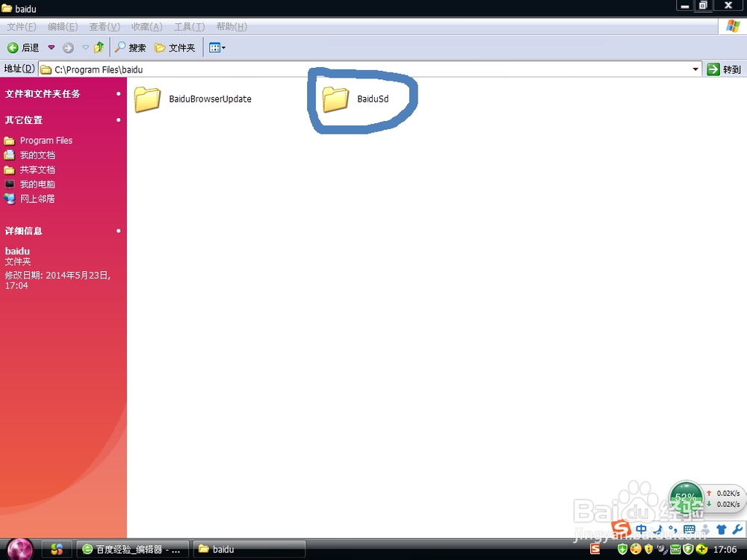Switch to 百度经验_编辑器 taskbar window
Image resolution: width=747 pixels, height=560 pixels.
[133, 550]
